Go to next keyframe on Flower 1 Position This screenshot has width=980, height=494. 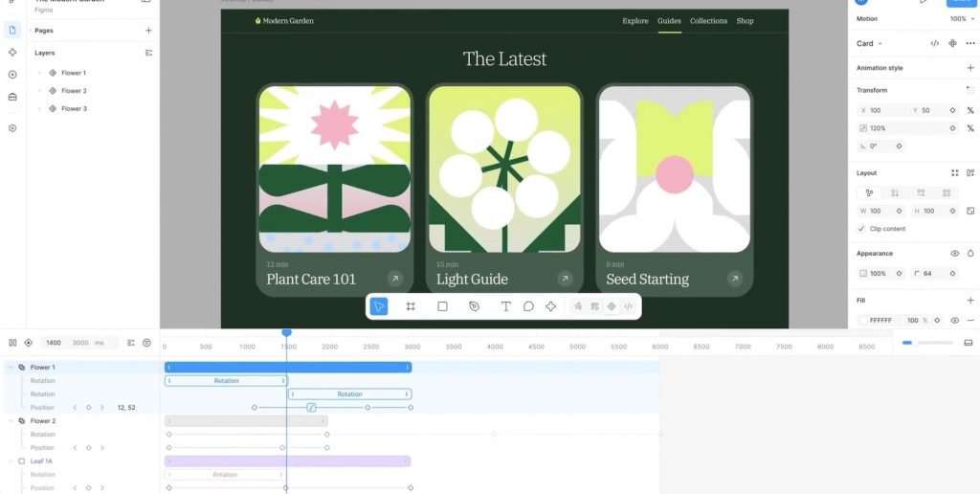(x=101, y=408)
